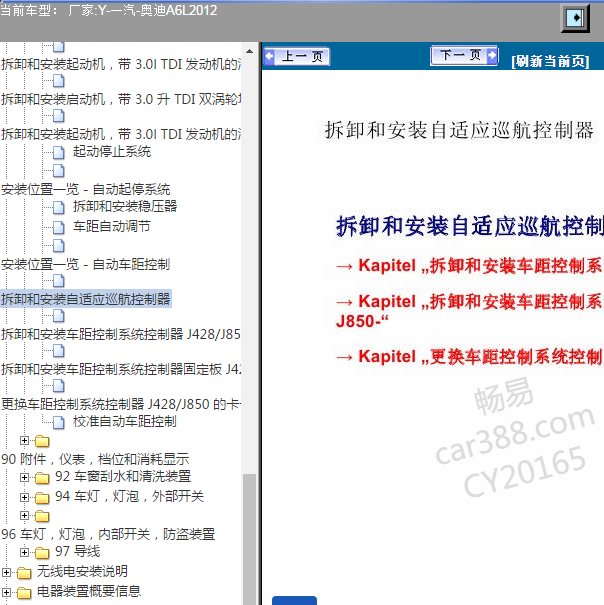Screen dimensions: 604x605
Task: Click page icon above 安装位置一览 - 自动起停系统
Action: click(59, 171)
